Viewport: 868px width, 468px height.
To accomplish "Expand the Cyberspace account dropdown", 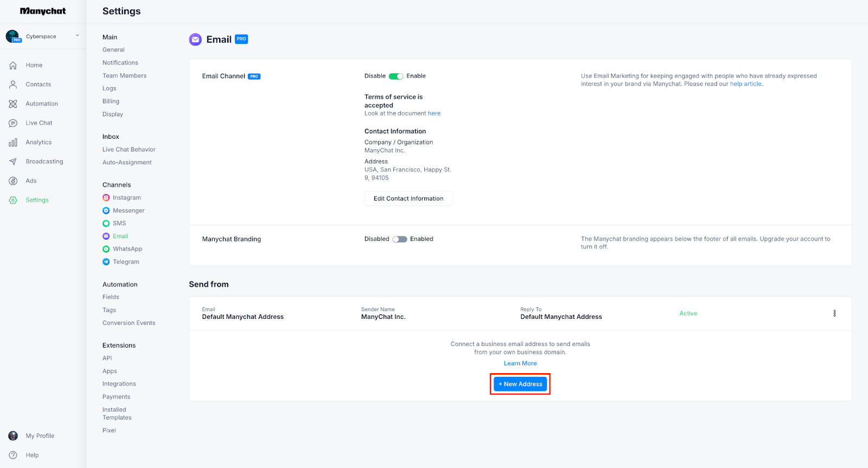I will tap(77, 36).
